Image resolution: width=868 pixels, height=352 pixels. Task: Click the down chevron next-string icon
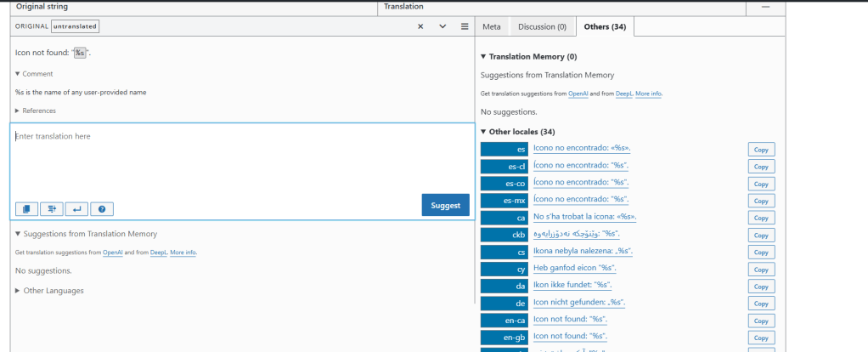[x=442, y=26]
